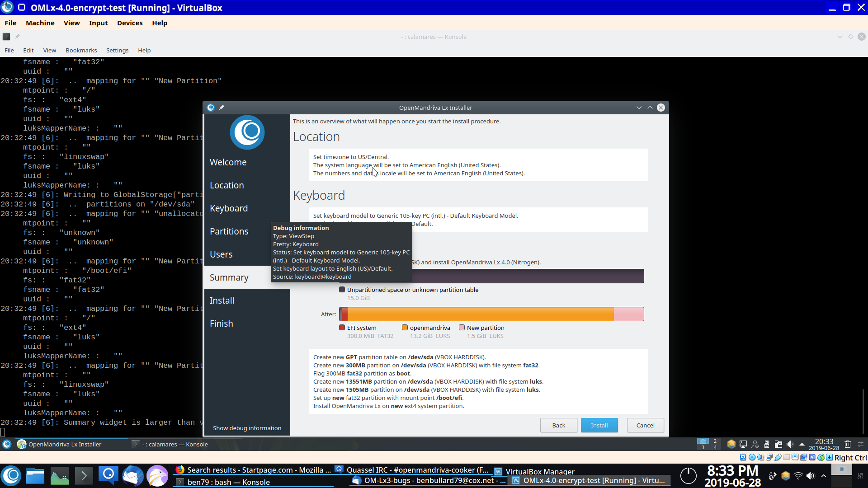868x488 pixels.
Task: Click the host power/logout icon
Action: (x=689, y=475)
